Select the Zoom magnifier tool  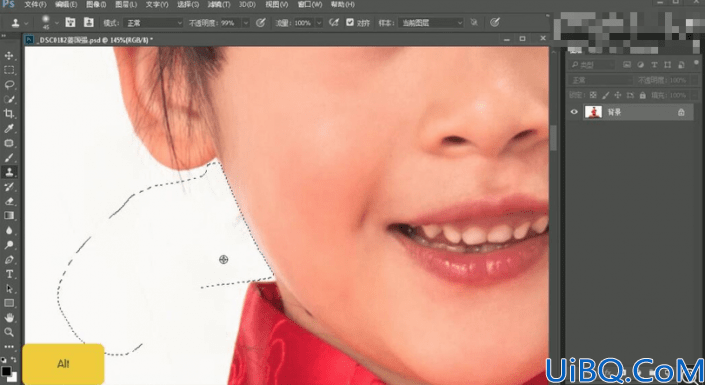click(9, 332)
